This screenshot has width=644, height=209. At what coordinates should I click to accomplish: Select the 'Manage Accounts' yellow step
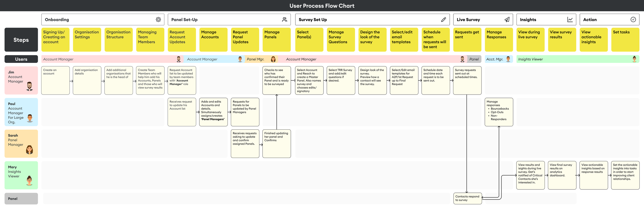pos(213,40)
